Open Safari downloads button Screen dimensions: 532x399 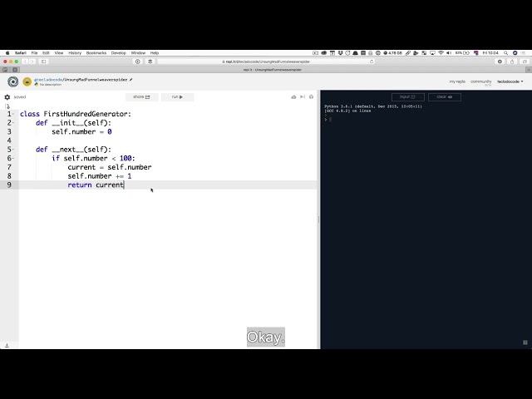click(500, 62)
